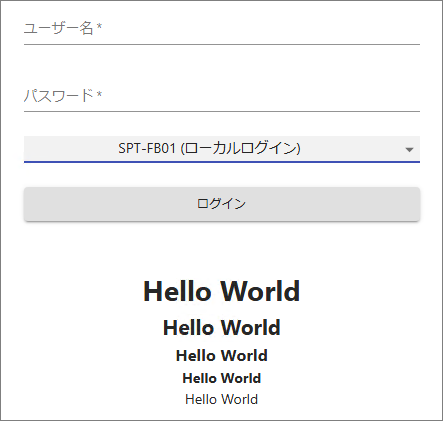The image size is (443, 421).
Task: Click the dropdown arrow beside SPT-FB01
Action: pyautogui.click(x=409, y=150)
